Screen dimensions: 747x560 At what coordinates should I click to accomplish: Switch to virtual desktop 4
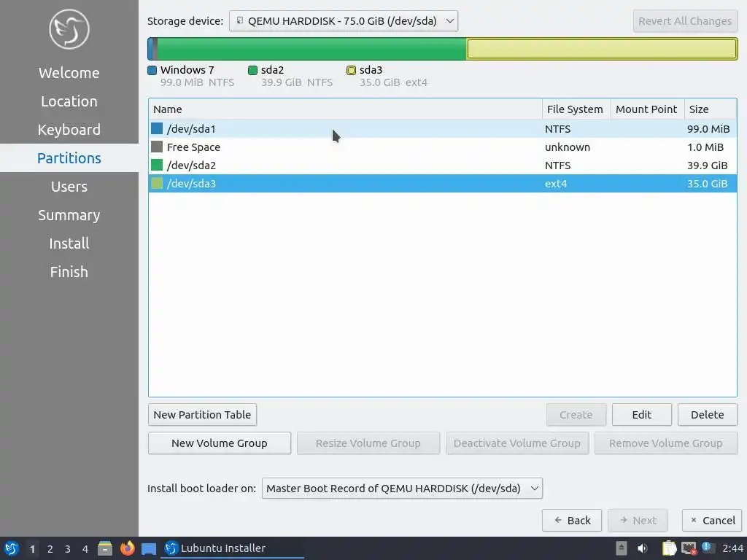85,549
